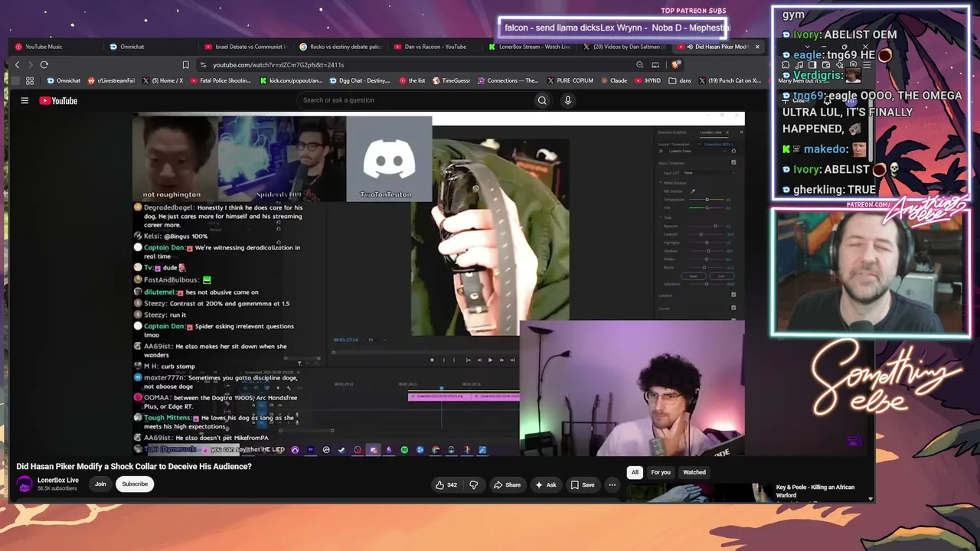The height and width of the screenshot is (551, 980).
Task: Go back in the browser
Action: click(17, 65)
